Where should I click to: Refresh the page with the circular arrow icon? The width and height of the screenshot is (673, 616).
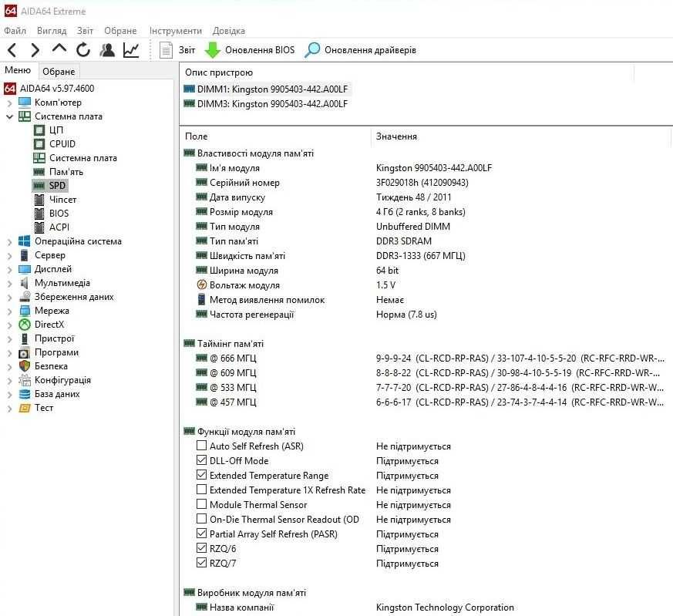point(83,50)
